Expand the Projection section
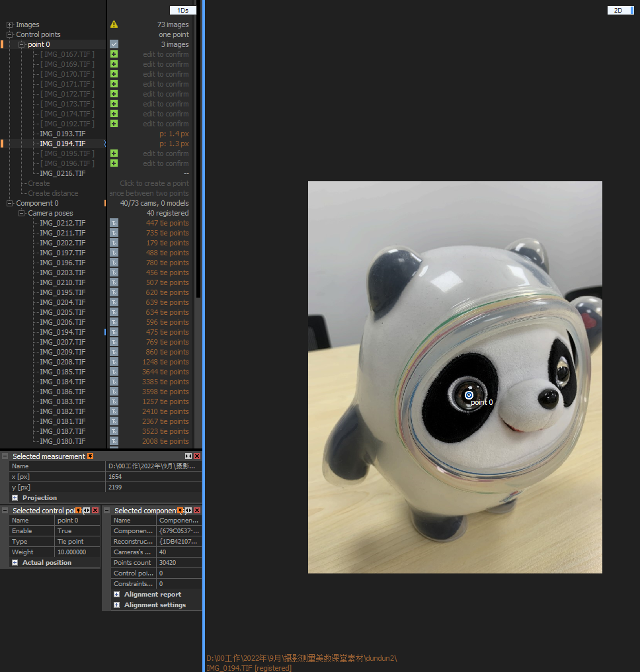 tap(15, 497)
